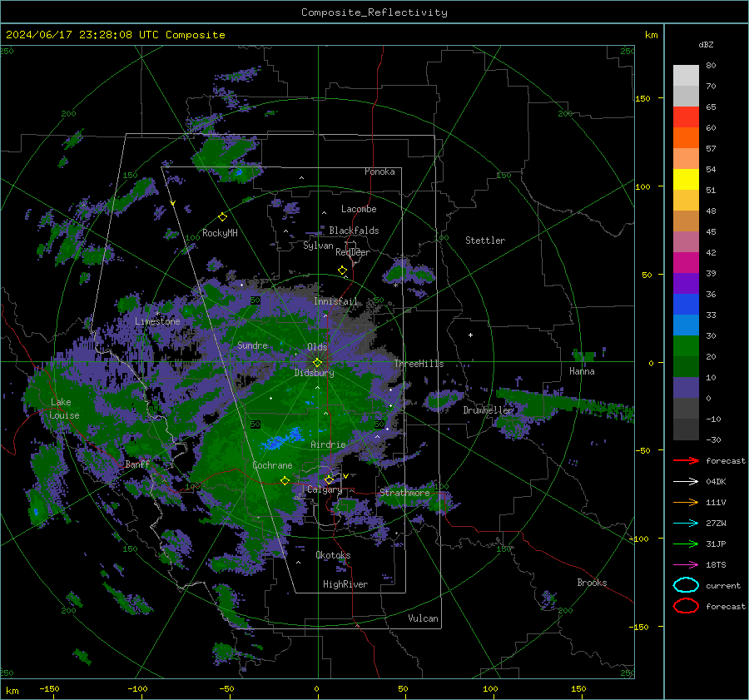749x700 pixels.
Task: Click the Stettler town label
Action: pos(485,241)
